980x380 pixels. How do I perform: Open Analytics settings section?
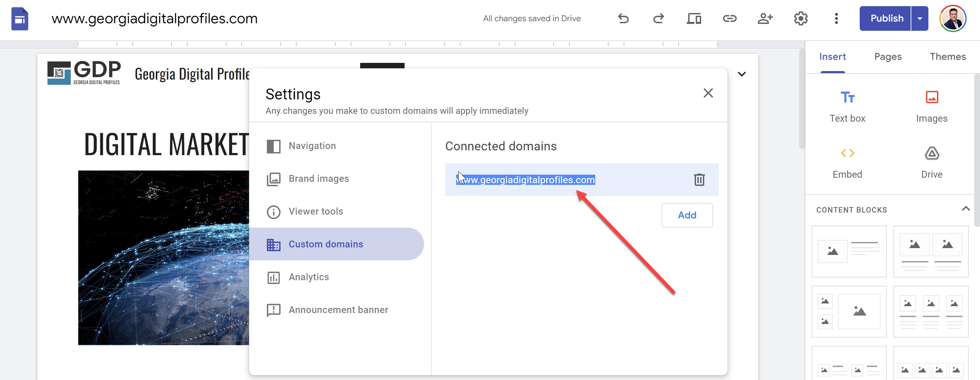coord(308,277)
